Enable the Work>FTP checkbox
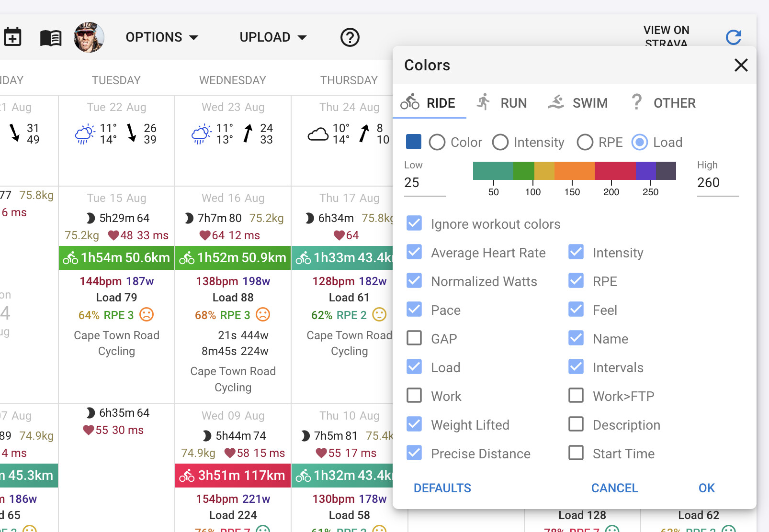 pos(576,396)
